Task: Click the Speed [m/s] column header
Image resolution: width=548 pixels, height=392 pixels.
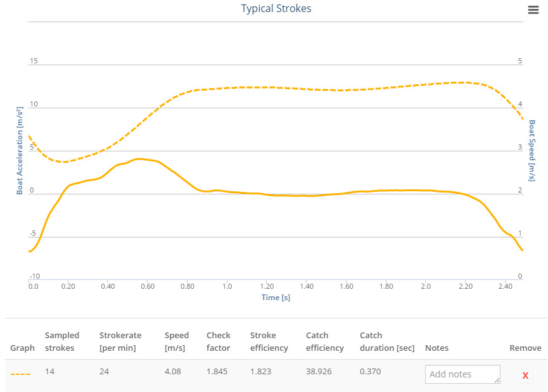Action: pyautogui.click(x=177, y=341)
